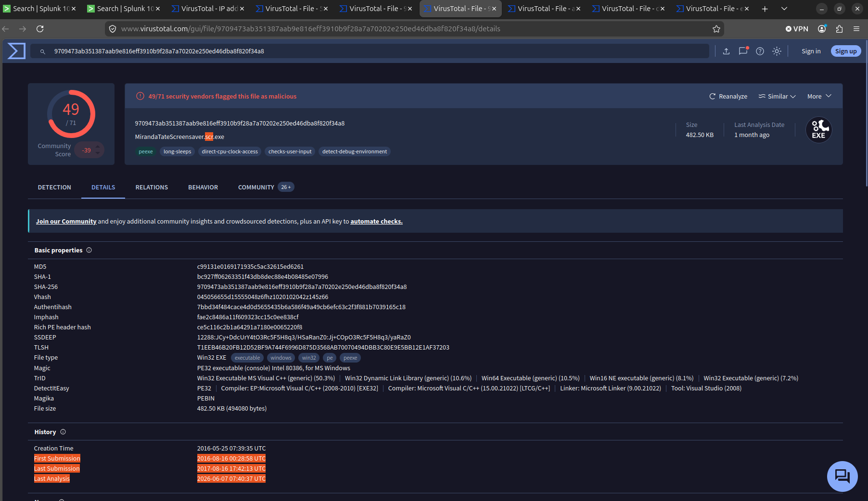
Task: Toggle the light/dark theme icon
Action: (777, 51)
